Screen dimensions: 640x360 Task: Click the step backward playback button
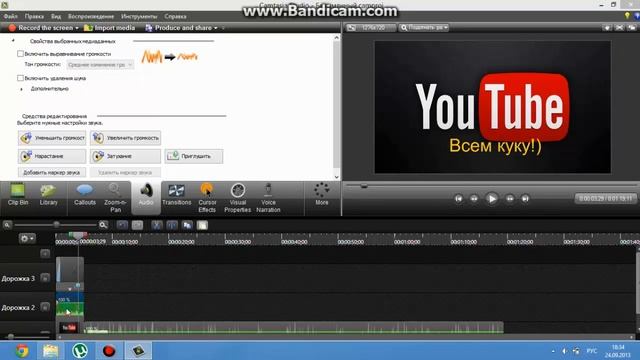coord(474,199)
